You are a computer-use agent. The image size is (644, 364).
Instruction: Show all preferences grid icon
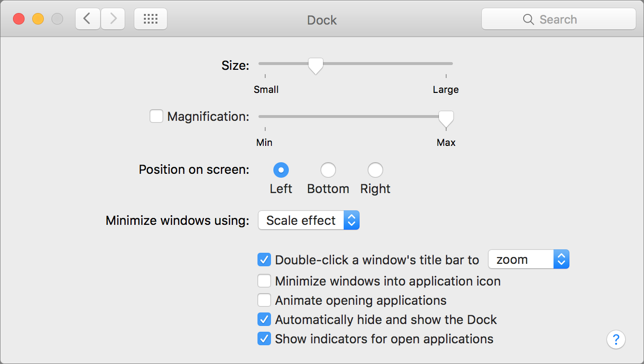click(151, 19)
